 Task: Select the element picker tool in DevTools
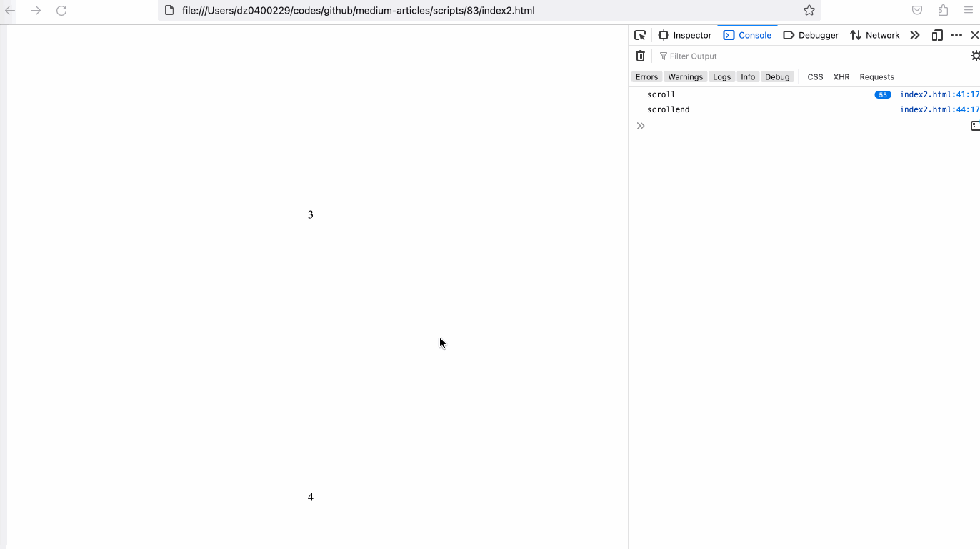639,34
